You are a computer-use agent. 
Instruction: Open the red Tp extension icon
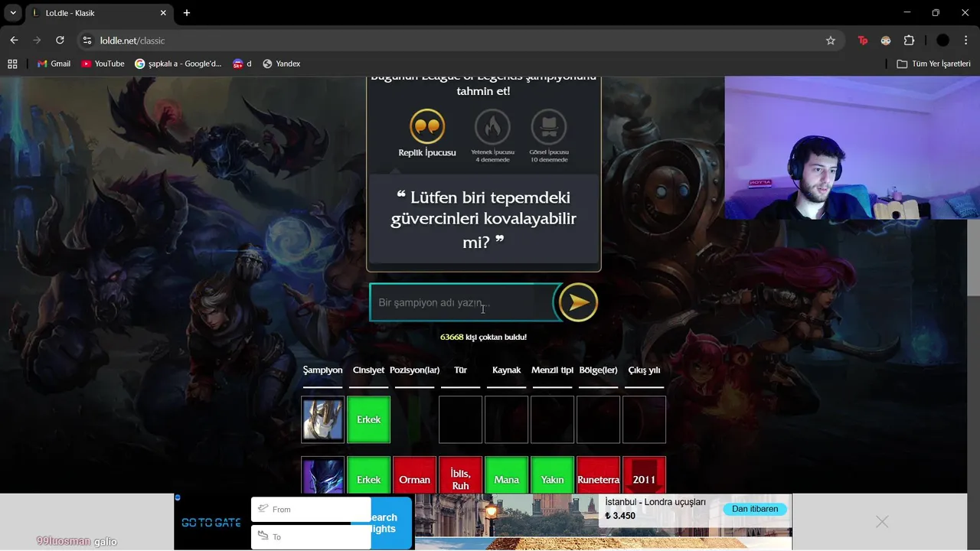863,41
